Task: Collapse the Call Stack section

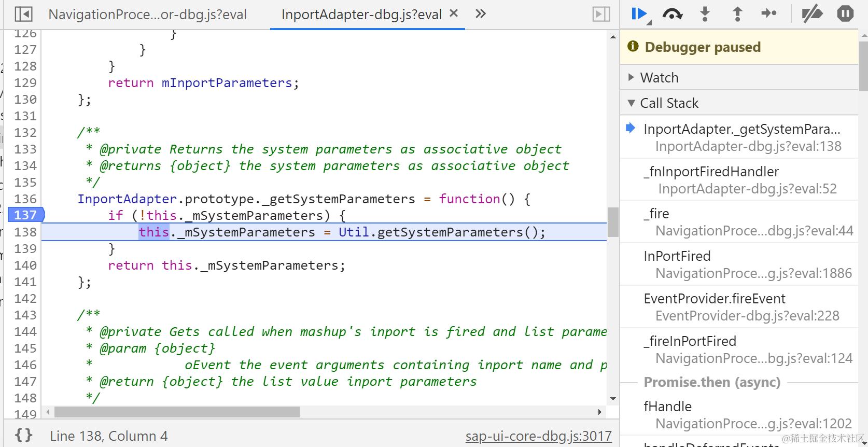Action: click(x=739, y=103)
